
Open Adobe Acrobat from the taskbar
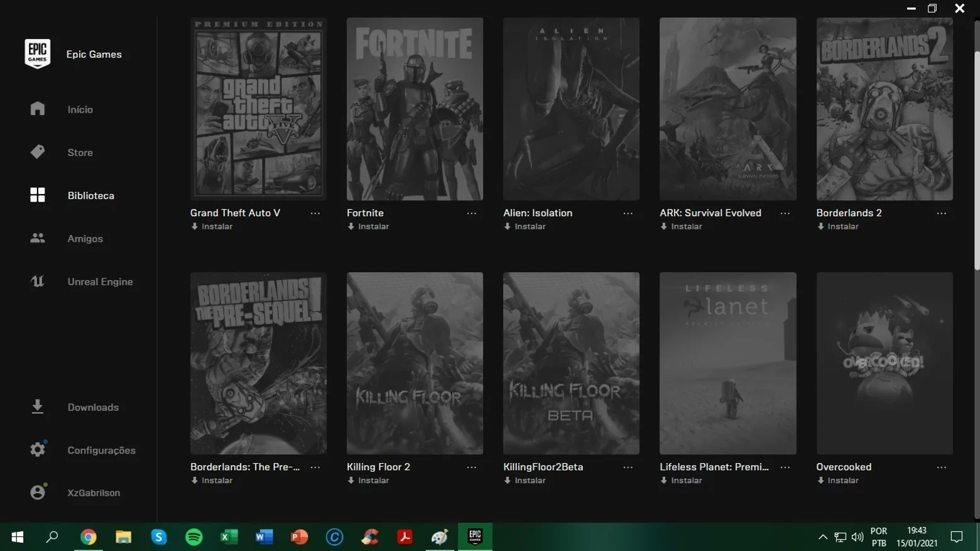[x=405, y=537]
